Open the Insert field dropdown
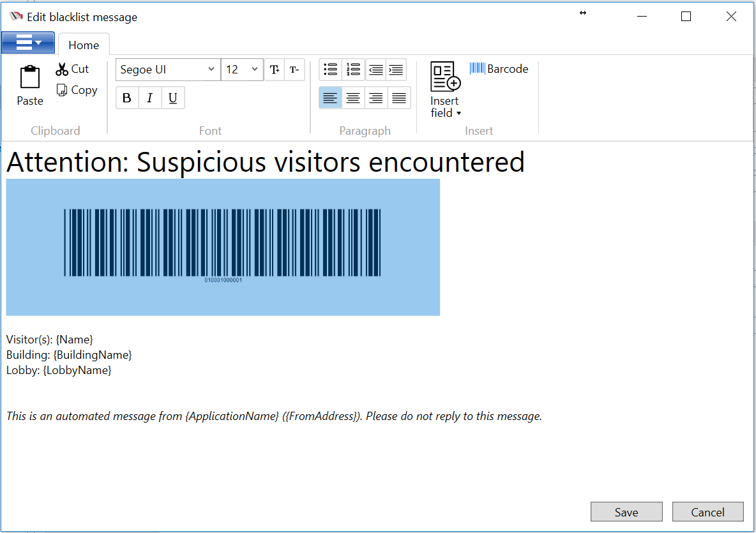 tap(445, 90)
